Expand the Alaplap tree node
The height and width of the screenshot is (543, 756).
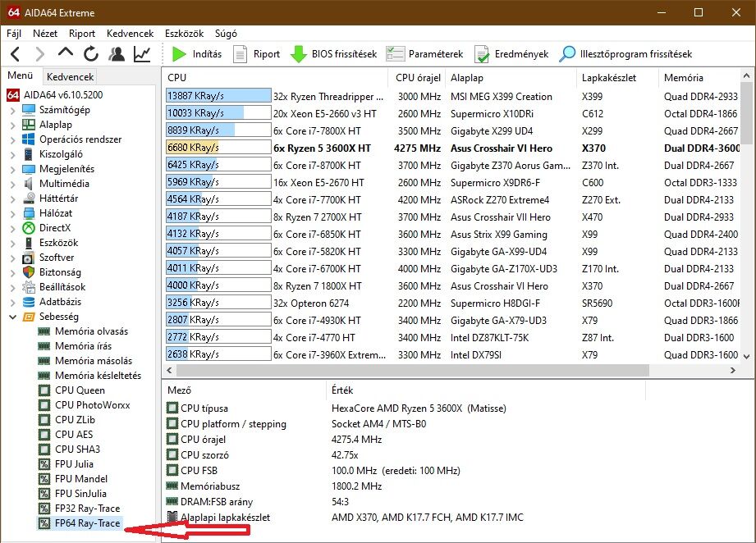tap(12, 125)
